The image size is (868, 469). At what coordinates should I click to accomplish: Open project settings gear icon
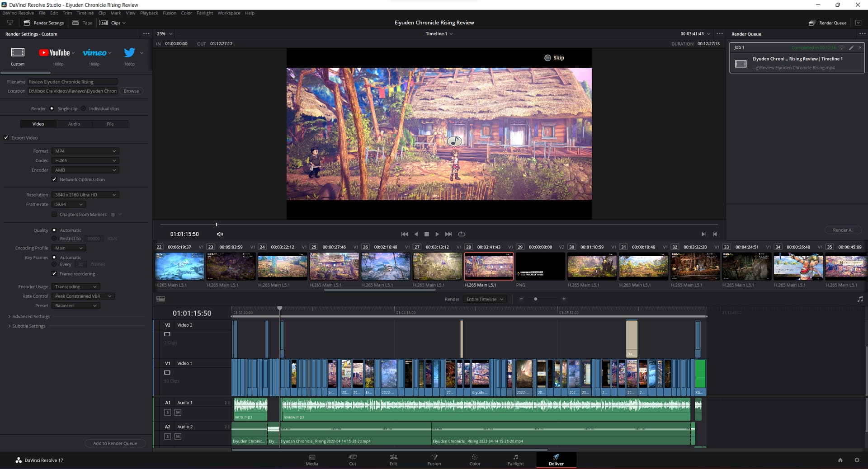tap(857, 460)
